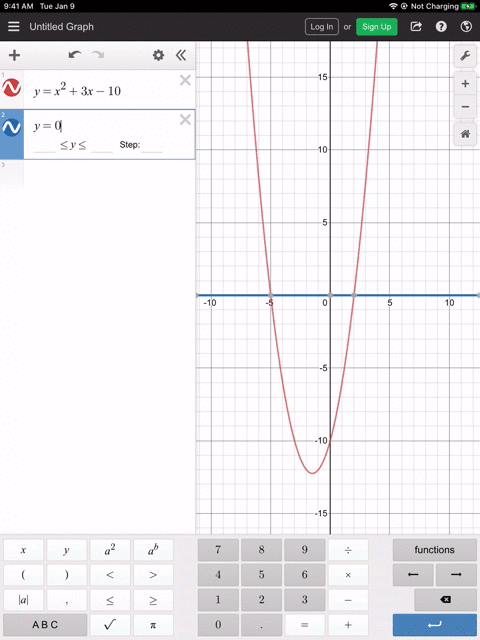Insert the plus operator
This screenshot has height=640, width=480.
coord(348,625)
